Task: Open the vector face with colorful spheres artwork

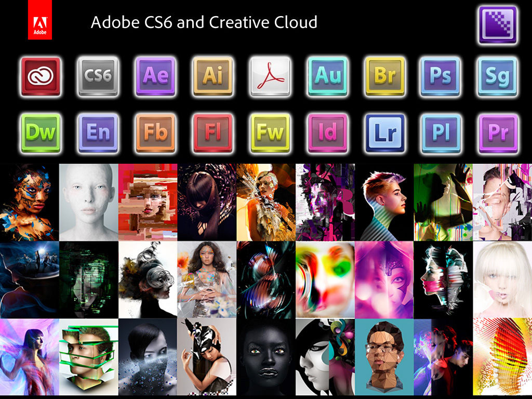Action: point(325,357)
